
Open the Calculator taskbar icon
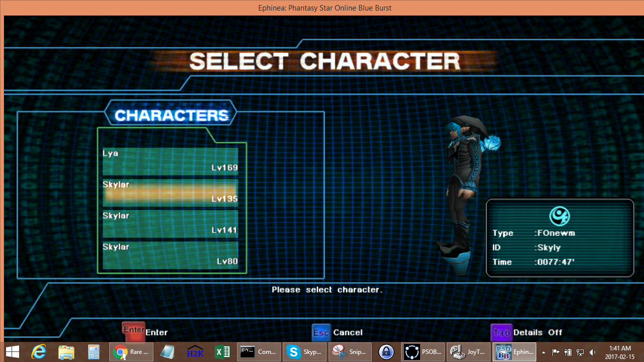[94, 352]
